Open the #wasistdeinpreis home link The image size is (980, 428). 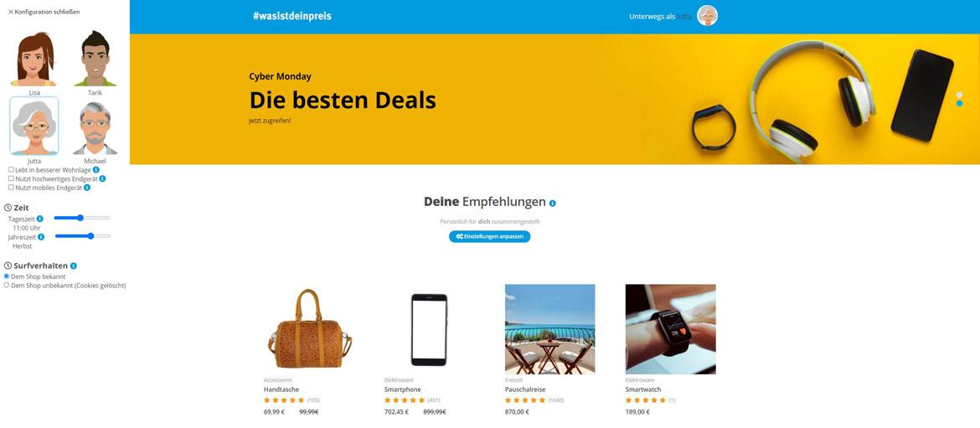click(x=292, y=16)
